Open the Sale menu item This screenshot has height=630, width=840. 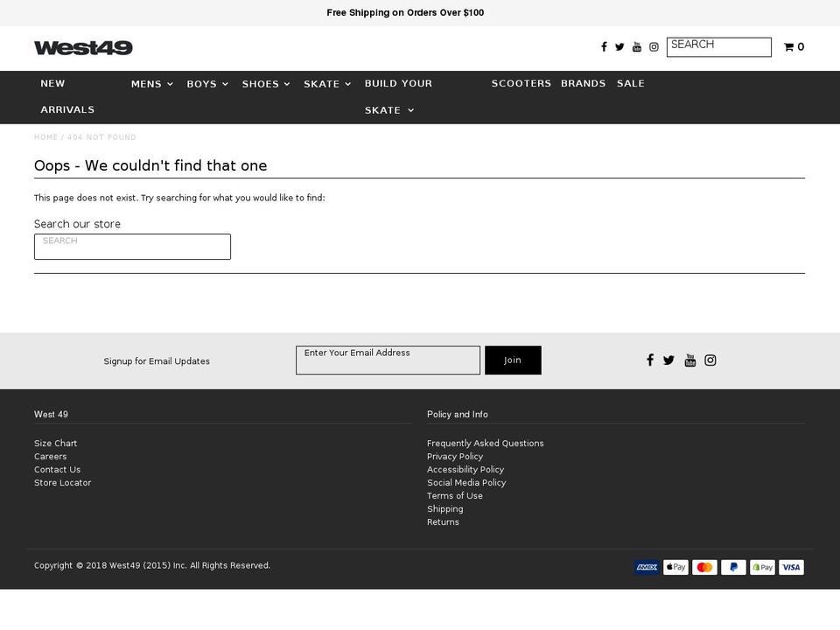tap(631, 84)
